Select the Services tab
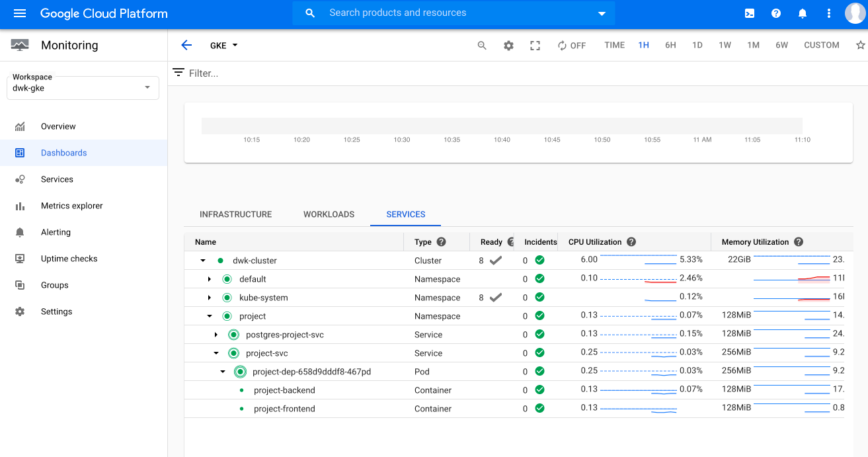 (406, 214)
